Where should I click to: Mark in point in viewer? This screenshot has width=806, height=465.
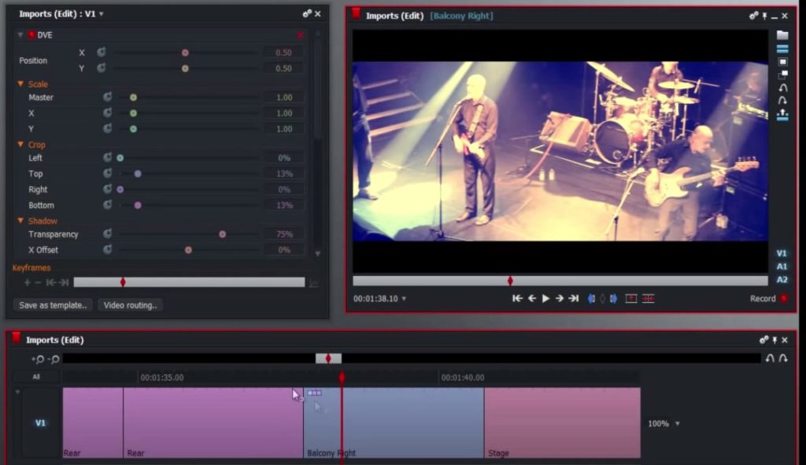591,299
